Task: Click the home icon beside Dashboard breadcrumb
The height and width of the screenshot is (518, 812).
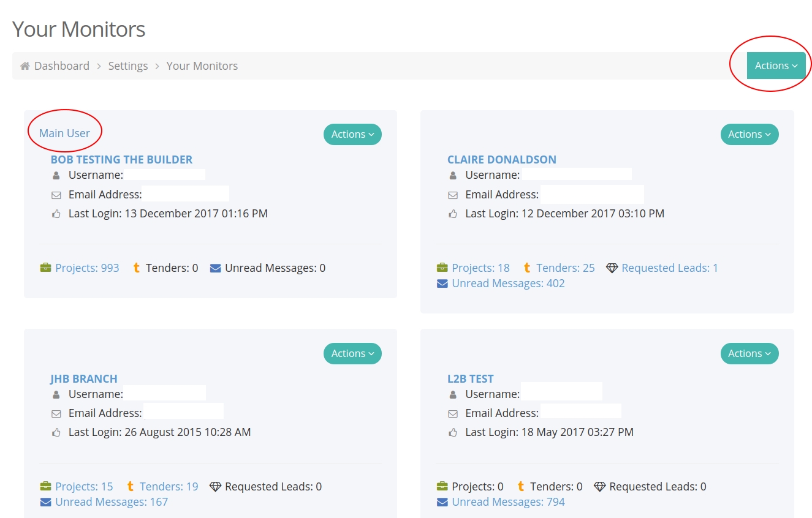Action: [x=25, y=66]
